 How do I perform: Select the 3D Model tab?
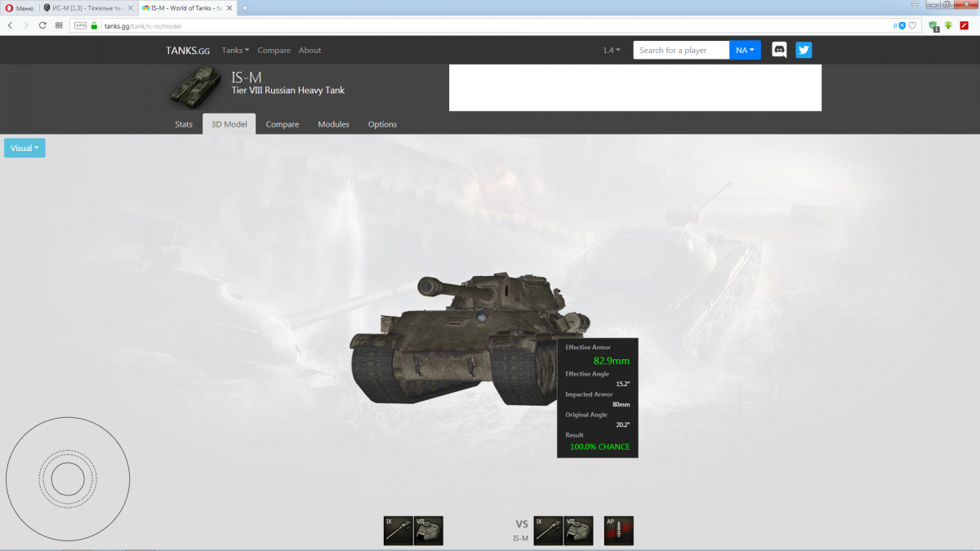[229, 124]
